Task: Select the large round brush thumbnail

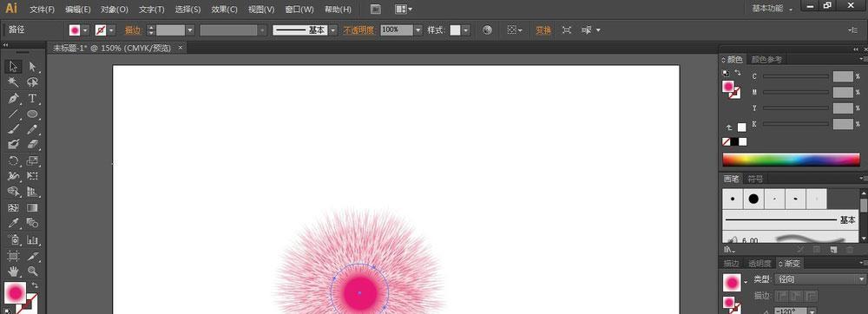Action: pos(753,199)
